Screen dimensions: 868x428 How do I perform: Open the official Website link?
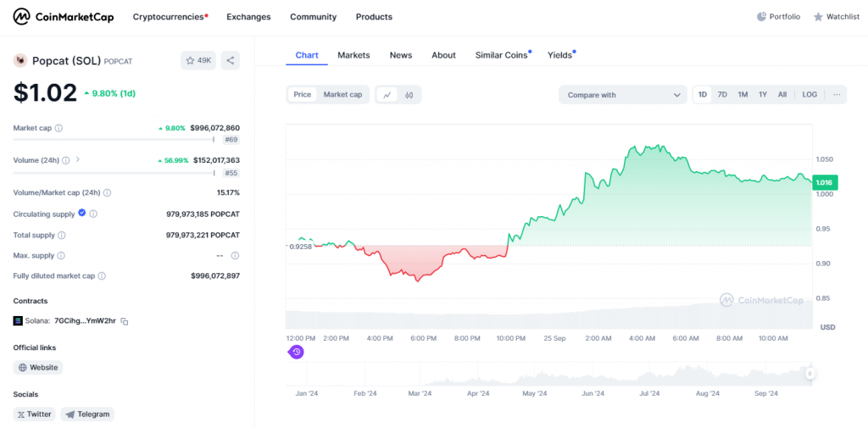coord(38,367)
